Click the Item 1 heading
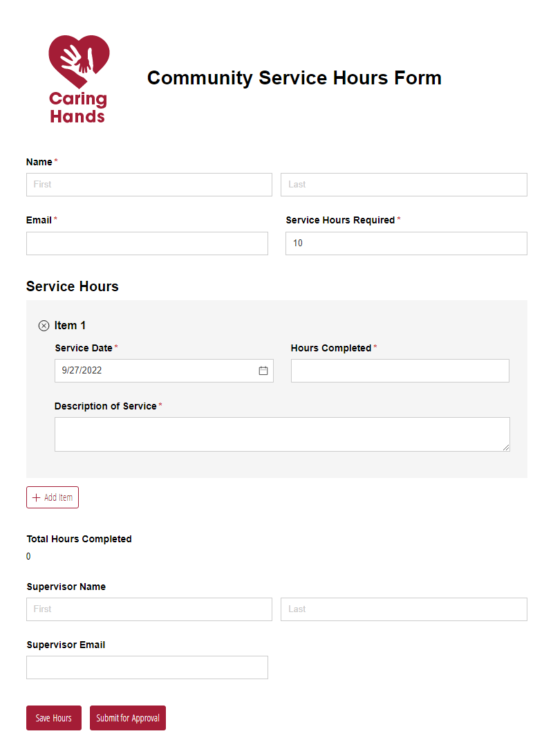The image size is (553, 756). (71, 325)
